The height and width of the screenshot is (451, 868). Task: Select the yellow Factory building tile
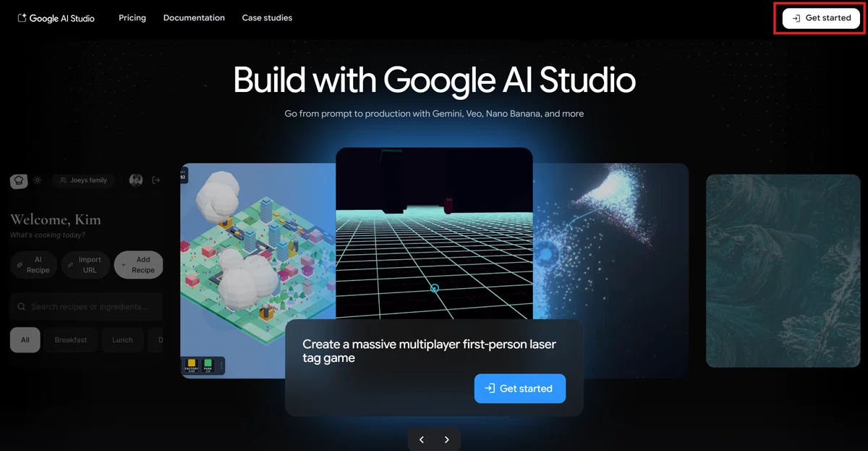pyautogui.click(x=192, y=366)
